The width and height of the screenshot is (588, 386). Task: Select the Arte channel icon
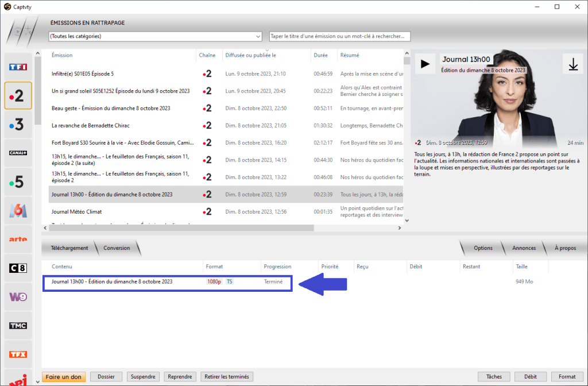pos(18,240)
